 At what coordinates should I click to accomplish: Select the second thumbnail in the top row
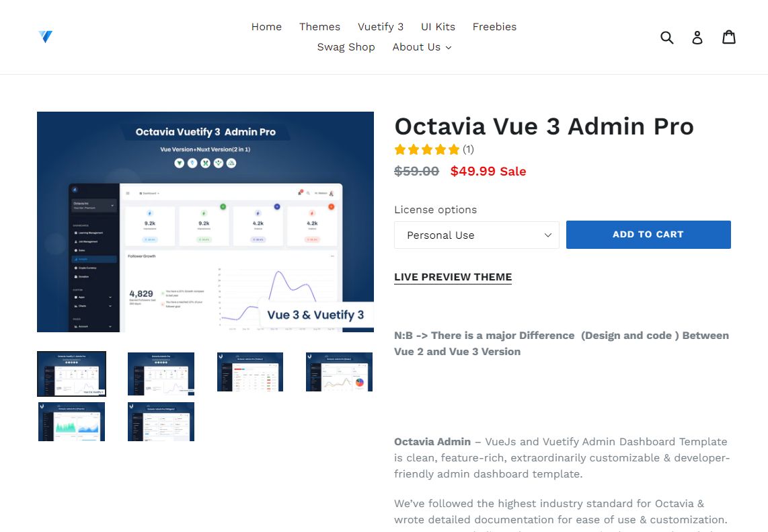(161, 374)
